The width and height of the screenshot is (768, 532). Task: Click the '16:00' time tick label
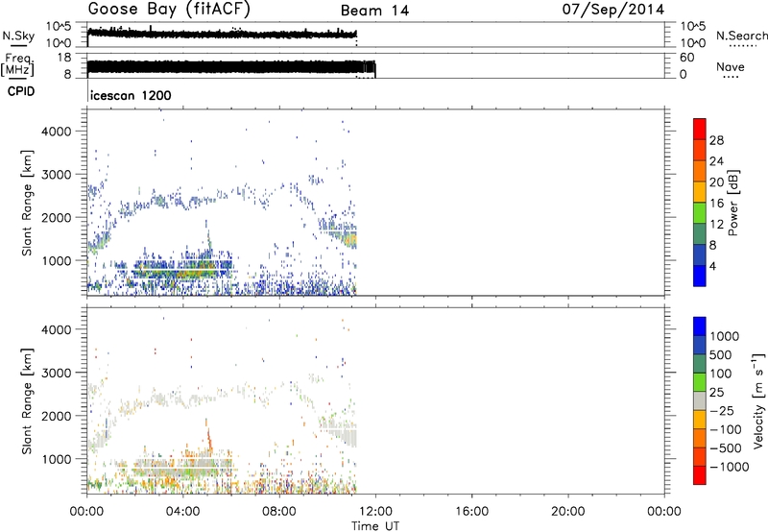pos(471,512)
